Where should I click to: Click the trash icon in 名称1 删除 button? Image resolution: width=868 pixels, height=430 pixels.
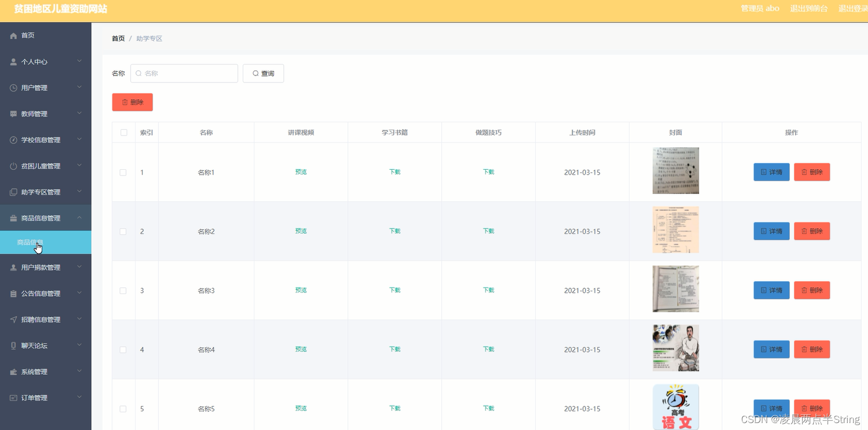click(x=804, y=172)
